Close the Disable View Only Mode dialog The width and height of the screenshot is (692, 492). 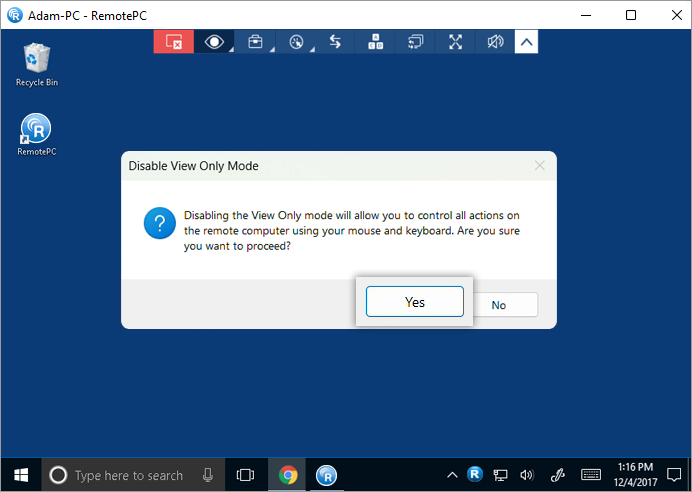(x=539, y=166)
